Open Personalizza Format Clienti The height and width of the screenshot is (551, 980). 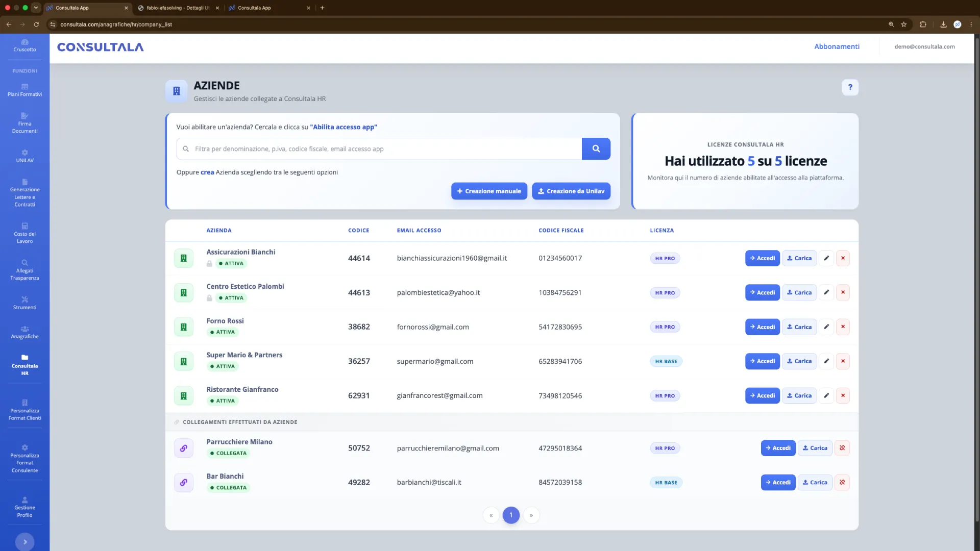click(24, 410)
